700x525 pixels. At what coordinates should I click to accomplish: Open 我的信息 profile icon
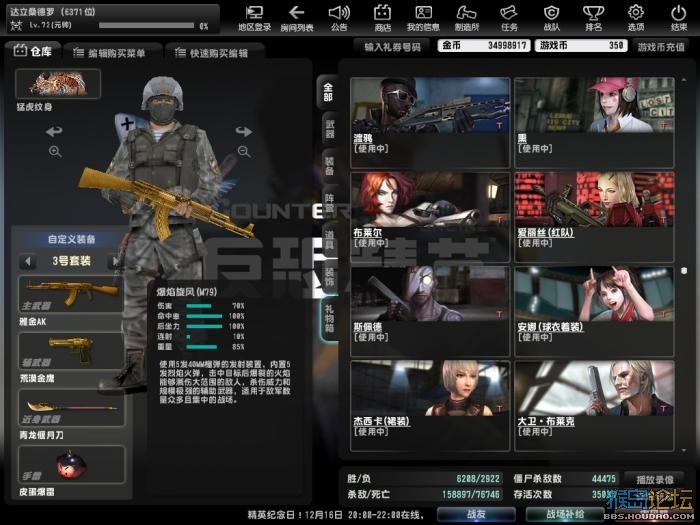423,18
